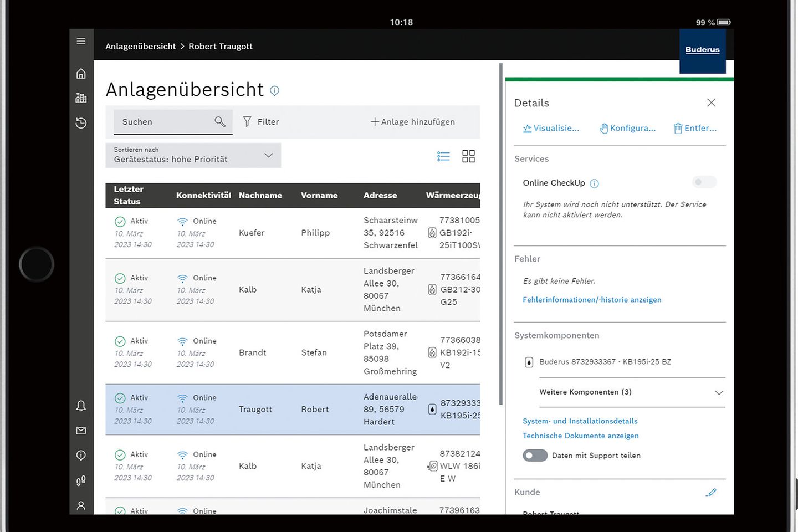Click the Aktiv status check icon in Kuefer row

[x=120, y=222]
